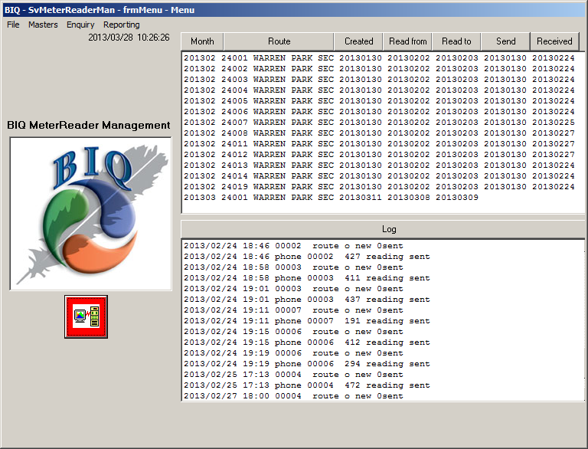Click the Month column header
This screenshot has height=449, width=588.
coord(202,41)
